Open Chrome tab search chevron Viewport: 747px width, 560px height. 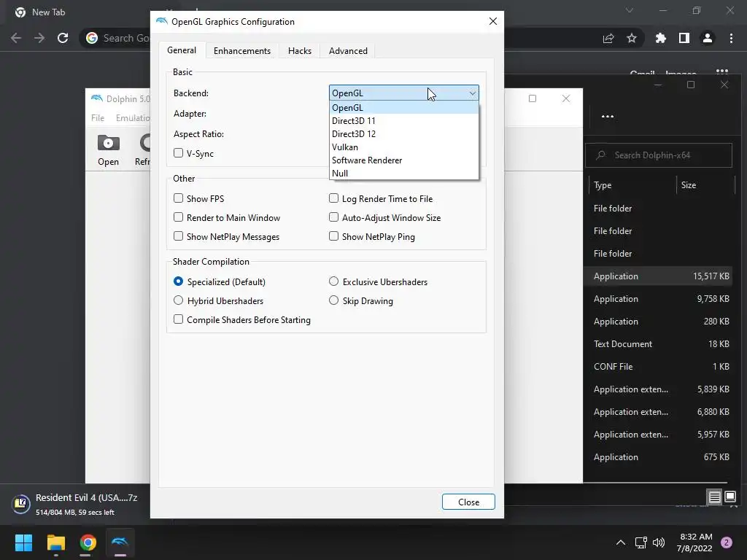630,10
